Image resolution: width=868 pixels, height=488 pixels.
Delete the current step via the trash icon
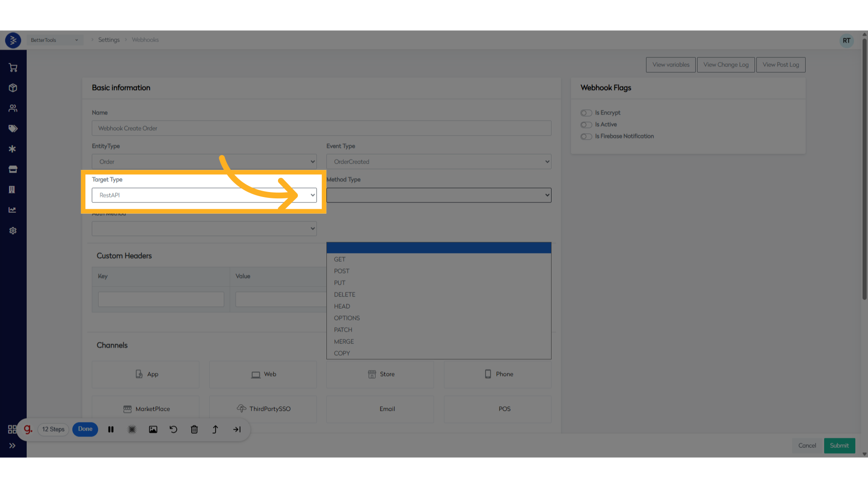(194, 429)
